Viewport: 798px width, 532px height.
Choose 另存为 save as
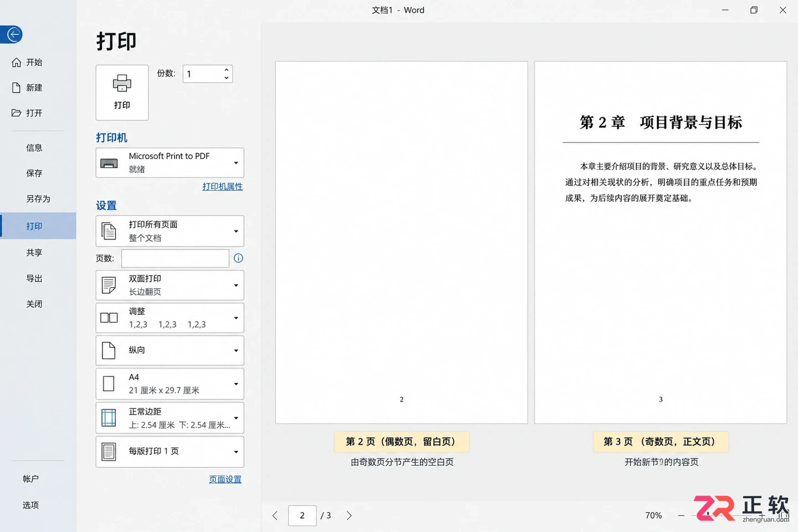tap(38, 199)
